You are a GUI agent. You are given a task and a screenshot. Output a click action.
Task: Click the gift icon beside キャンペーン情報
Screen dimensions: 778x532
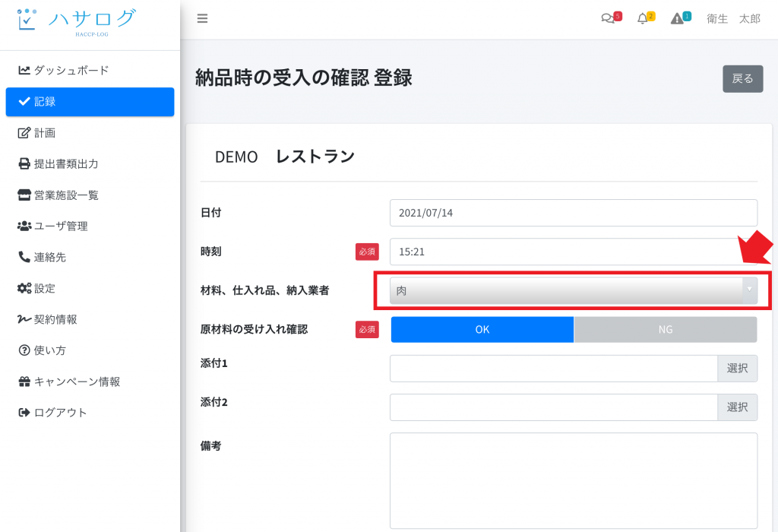click(24, 382)
